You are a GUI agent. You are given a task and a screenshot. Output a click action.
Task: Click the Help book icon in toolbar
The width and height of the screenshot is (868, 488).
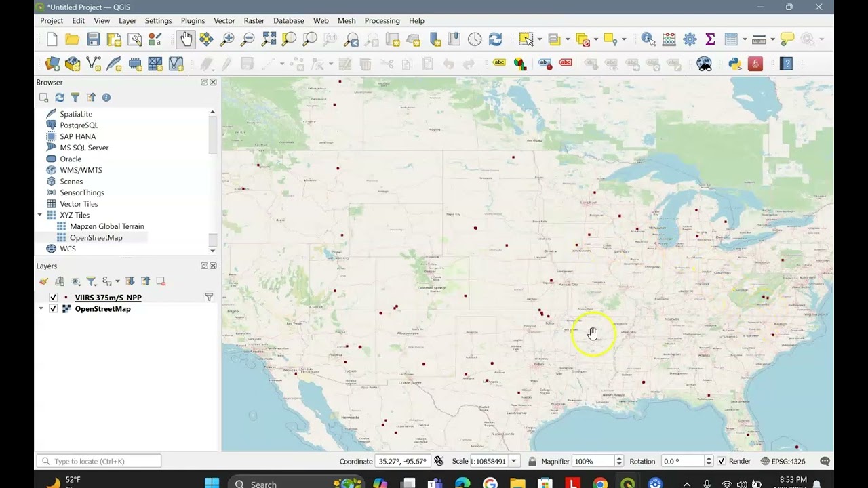(x=787, y=64)
